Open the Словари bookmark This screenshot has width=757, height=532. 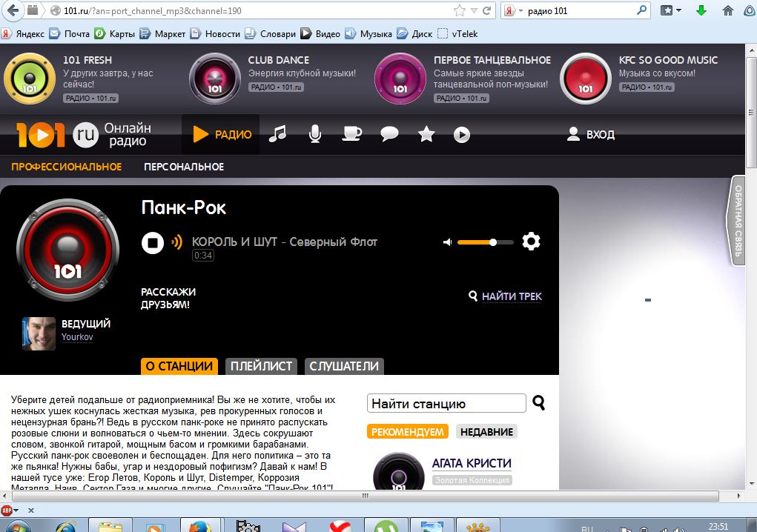(x=271, y=34)
